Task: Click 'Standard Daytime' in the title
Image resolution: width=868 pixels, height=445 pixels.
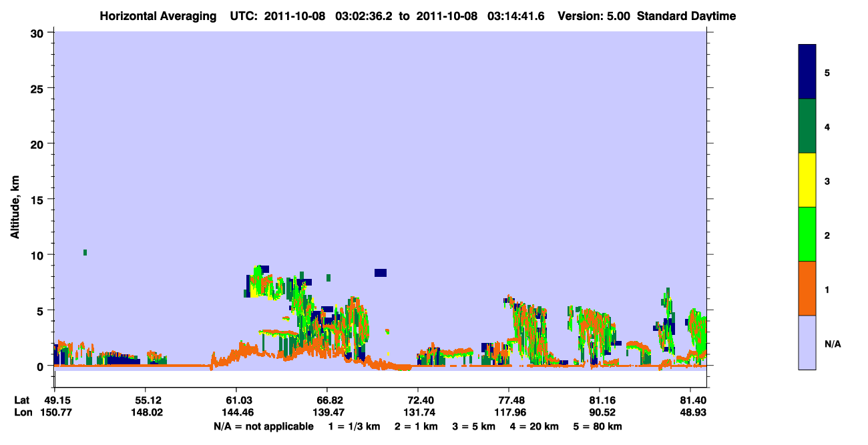Action: [x=686, y=16]
